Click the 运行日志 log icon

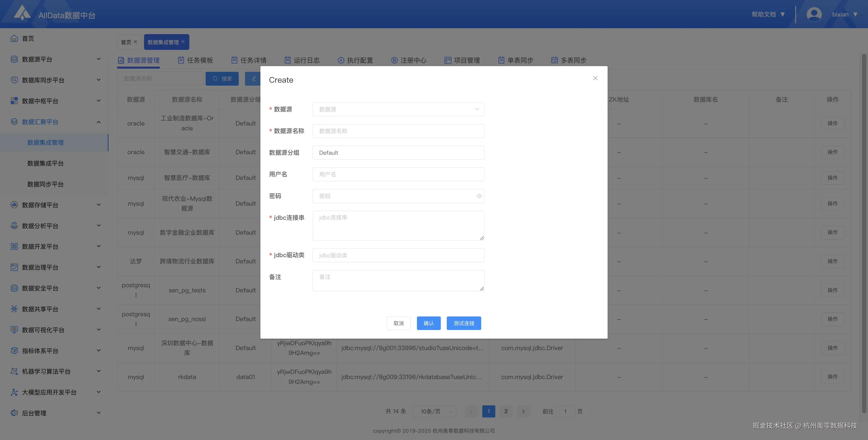click(288, 60)
